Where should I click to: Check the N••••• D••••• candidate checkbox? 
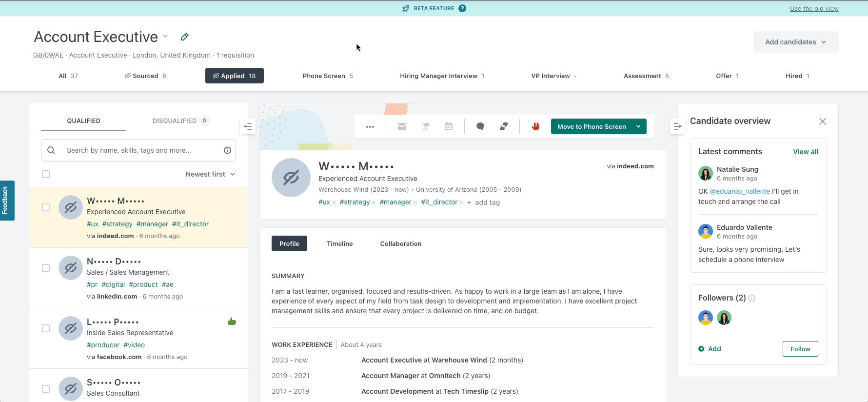click(x=46, y=268)
